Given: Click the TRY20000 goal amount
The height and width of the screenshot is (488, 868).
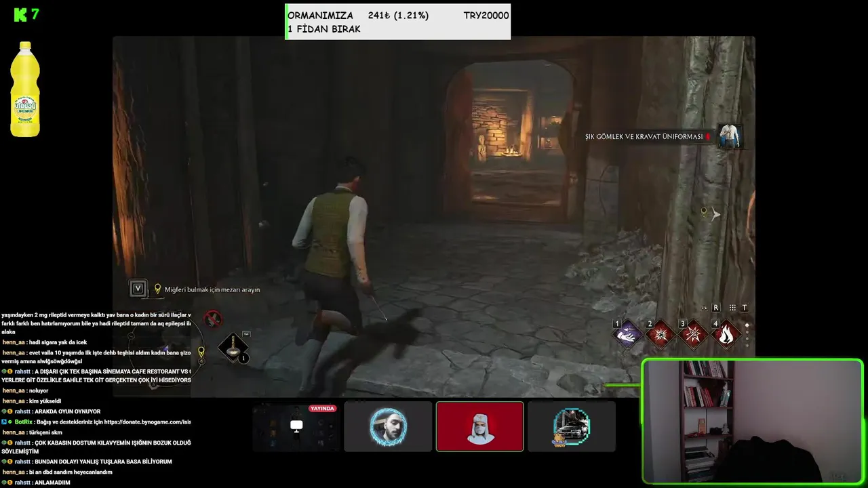Looking at the screenshot, I should coord(486,16).
